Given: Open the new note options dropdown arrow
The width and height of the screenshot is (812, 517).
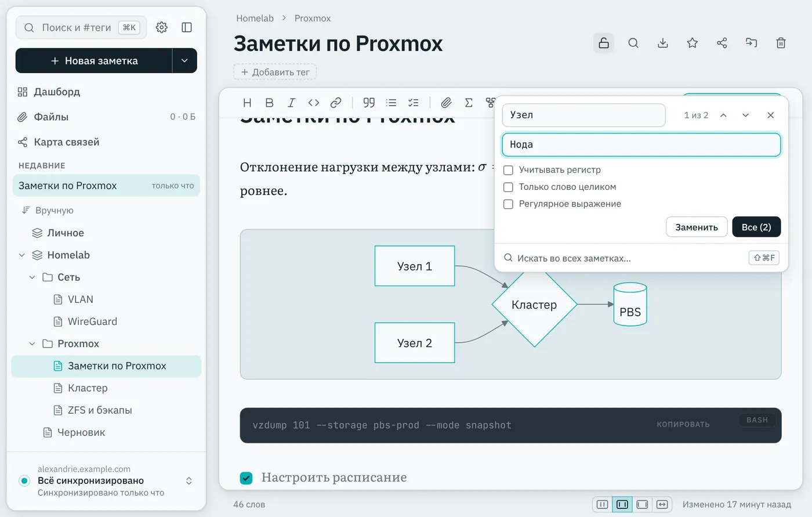Looking at the screenshot, I should click(184, 61).
